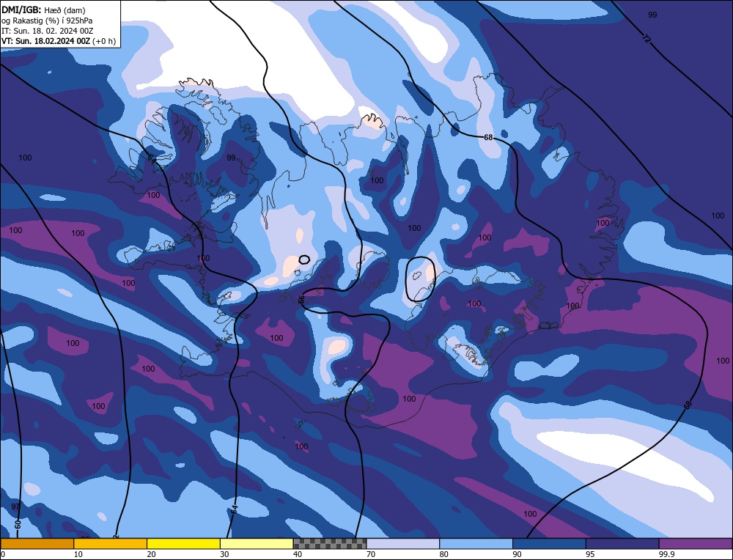Click the '60' contour label
The height and width of the screenshot is (560, 733).
click(18, 524)
